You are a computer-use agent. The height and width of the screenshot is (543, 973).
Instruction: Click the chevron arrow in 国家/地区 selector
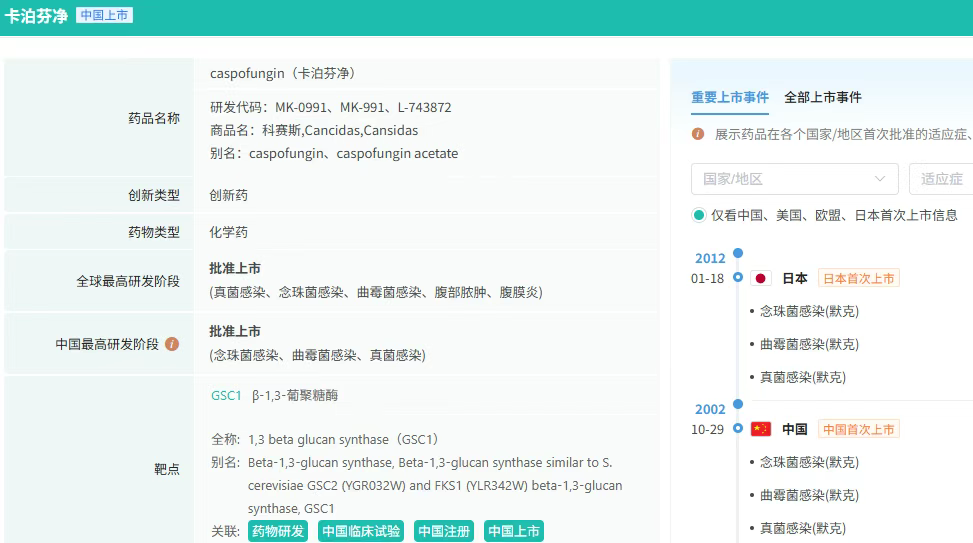pyautogui.click(x=880, y=179)
